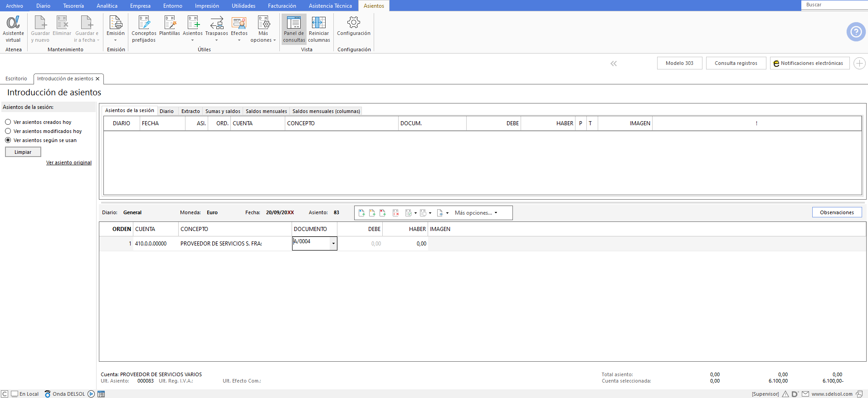Click the calculator-window icon in status bar
This screenshot has height=398, width=868.
point(101,394)
